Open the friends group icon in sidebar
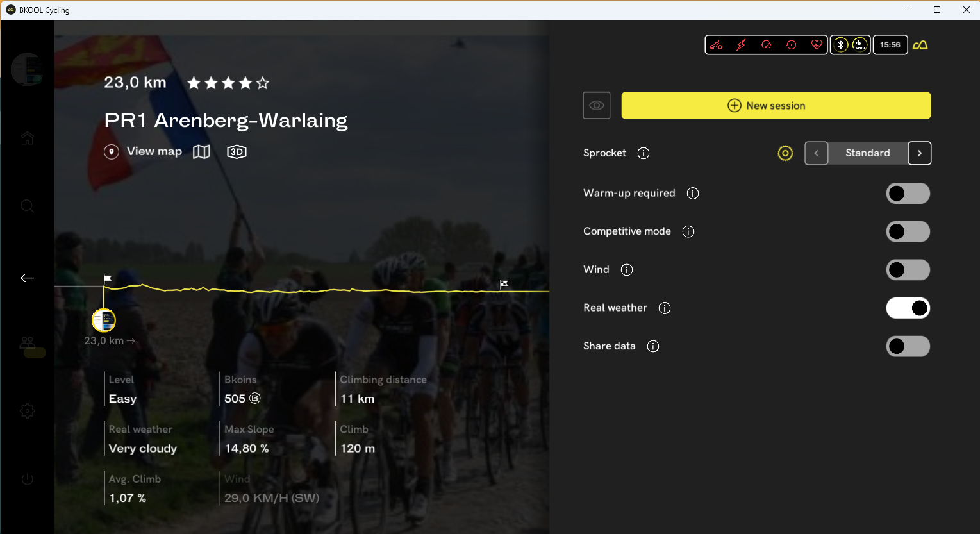980x534 pixels. (27, 343)
